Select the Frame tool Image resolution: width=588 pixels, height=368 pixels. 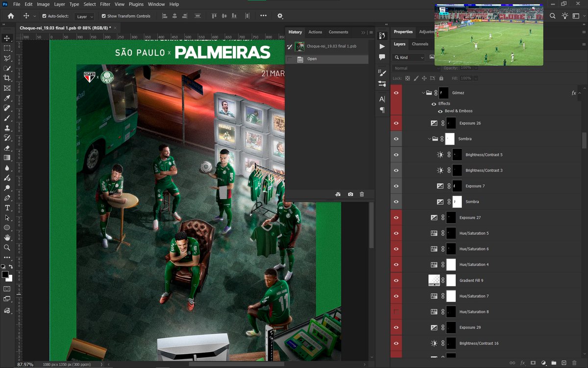coord(7,88)
